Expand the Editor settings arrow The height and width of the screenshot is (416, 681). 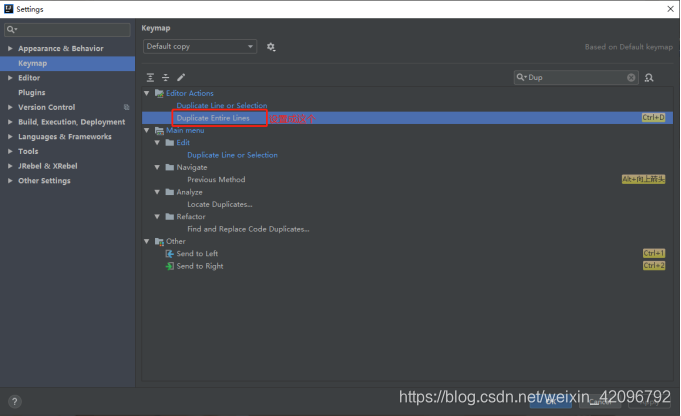coord(10,78)
